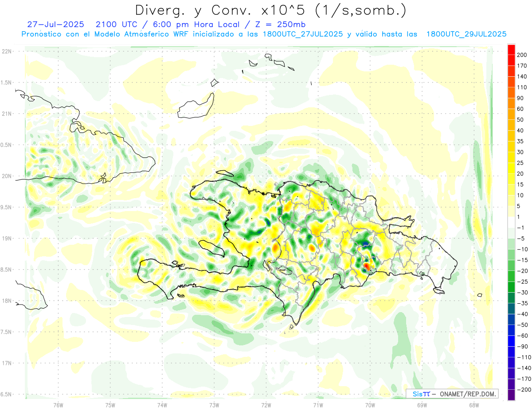Click the positive '140' colorbar label
The height and width of the screenshot is (411, 532).
tap(522, 76)
